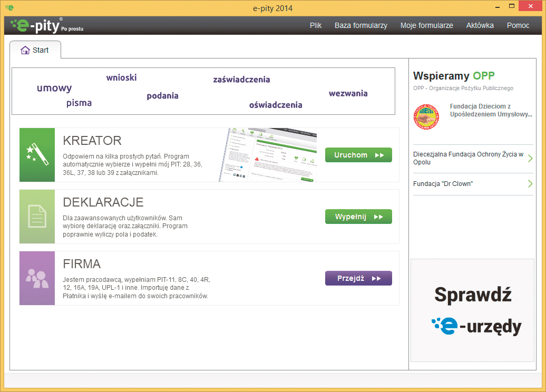The height and width of the screenshot is (392, 546).
Task: Open the Baza formularzy menu
Action: click(360, 25)
